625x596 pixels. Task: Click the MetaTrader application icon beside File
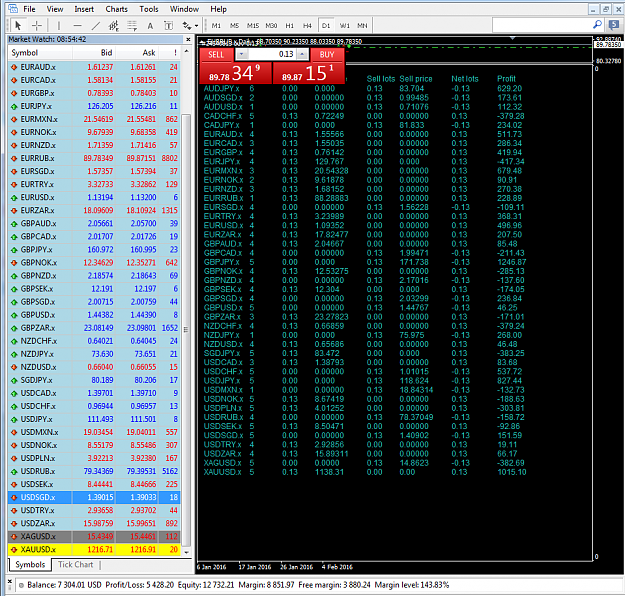tap(13, 8)
